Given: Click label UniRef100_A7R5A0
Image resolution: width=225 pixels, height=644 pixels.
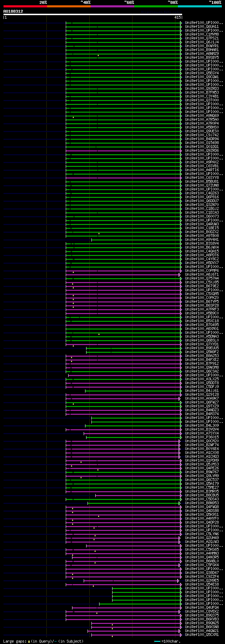Looking at the screenshot, I should pyautogui.click(x=202, y=120).
